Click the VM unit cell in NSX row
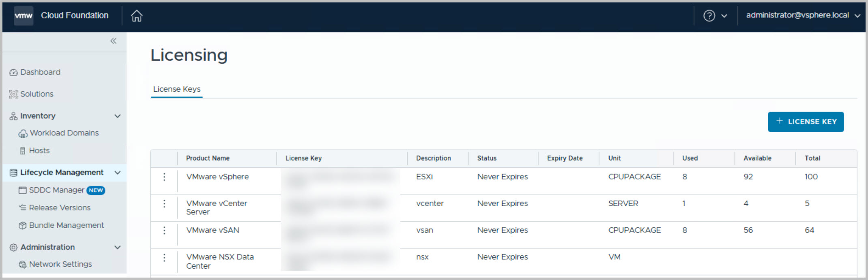This screenshot has height=280, width=868. pos(614,257)
